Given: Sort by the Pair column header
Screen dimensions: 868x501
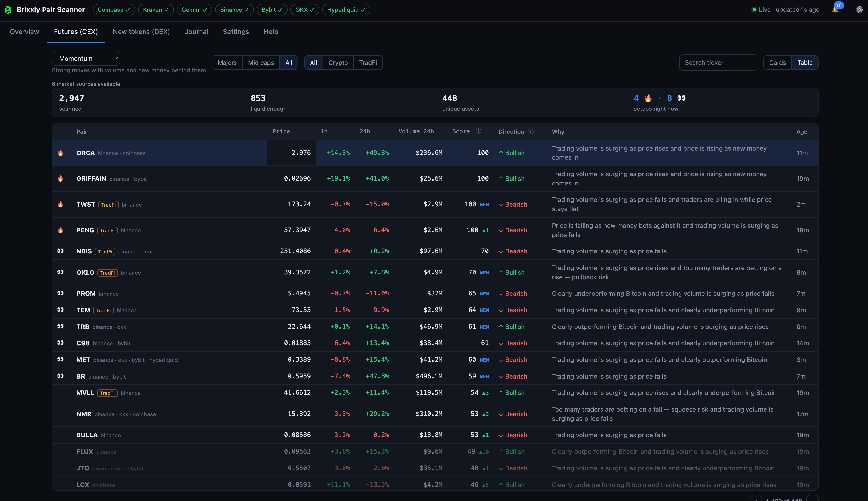Looking at the screenshot, I should click(x=82, y=131).
